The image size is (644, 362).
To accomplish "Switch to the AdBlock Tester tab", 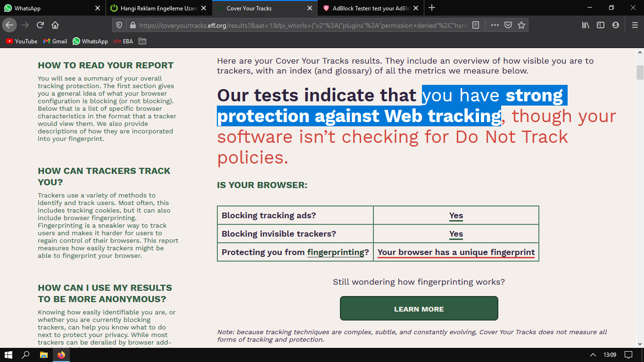I will point(371,8).
